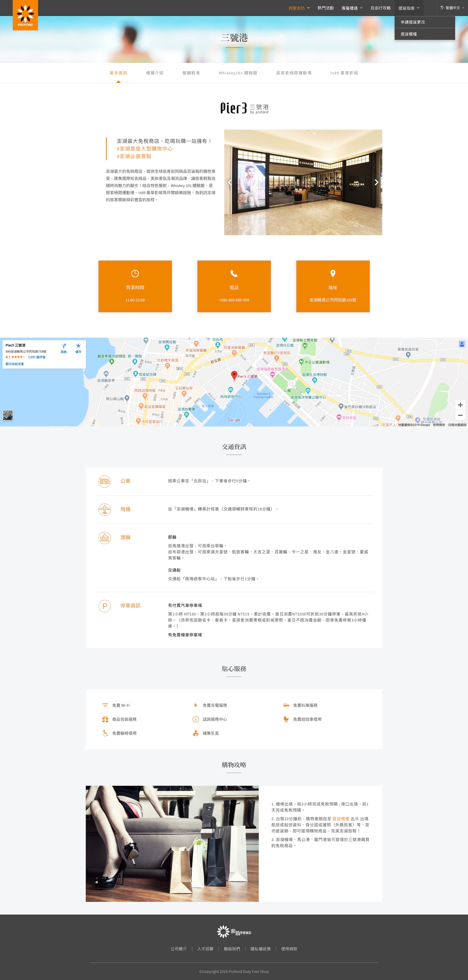Zoom in on the map with plus button
The image size is (468, 980).
460,405
